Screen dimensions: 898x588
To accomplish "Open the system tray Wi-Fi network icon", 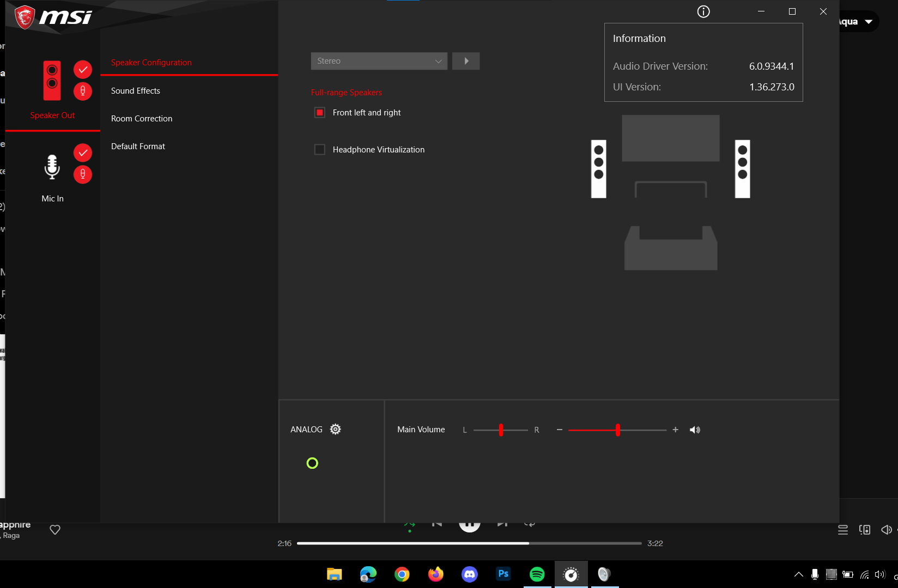I will tap(865, 574).
